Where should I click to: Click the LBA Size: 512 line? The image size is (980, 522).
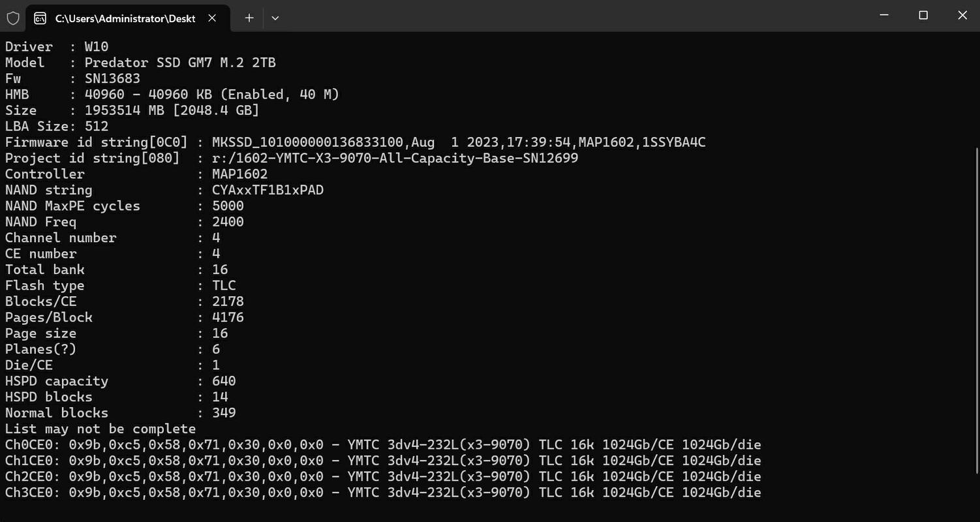coord(57,127)
